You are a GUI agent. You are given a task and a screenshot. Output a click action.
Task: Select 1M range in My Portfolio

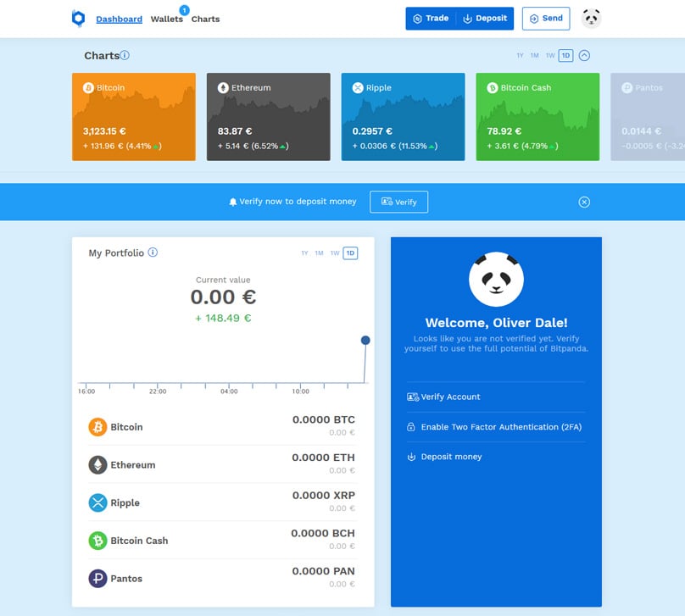pyautogui.click(x=319, y=253)
